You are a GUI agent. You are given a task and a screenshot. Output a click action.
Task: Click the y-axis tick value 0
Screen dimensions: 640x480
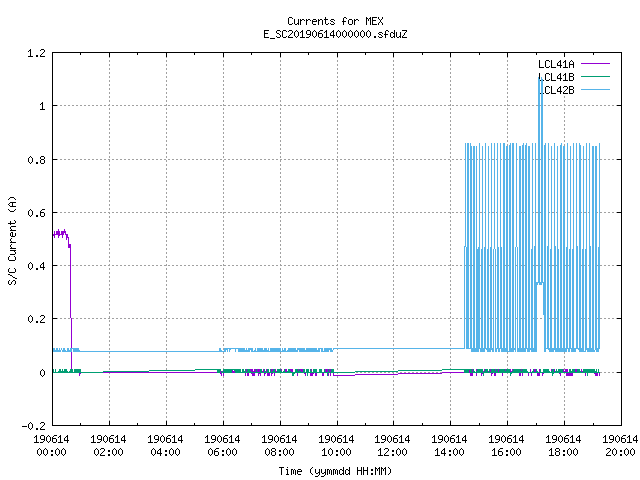(42, 373)
